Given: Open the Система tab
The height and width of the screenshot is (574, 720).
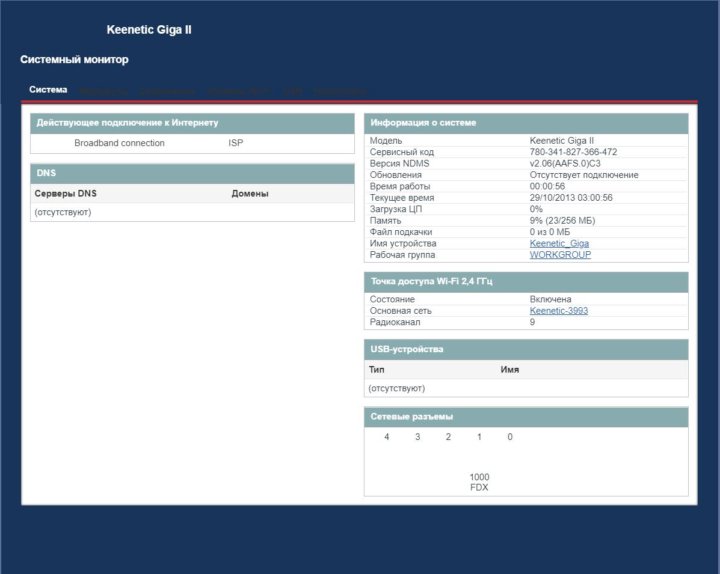Looking at the screenshot, I should click(48, 90).
